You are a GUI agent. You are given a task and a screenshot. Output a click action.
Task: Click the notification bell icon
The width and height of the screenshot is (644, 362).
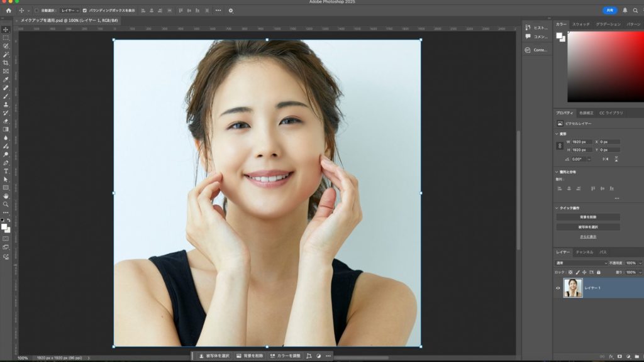(625, 11)
